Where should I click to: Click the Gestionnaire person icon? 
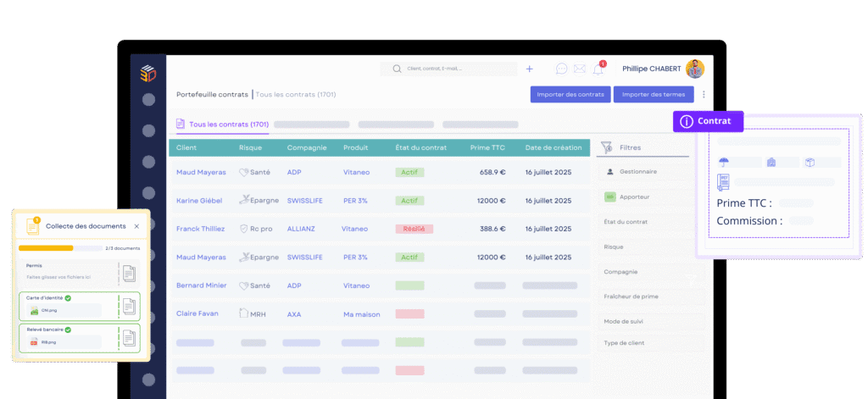610,172
